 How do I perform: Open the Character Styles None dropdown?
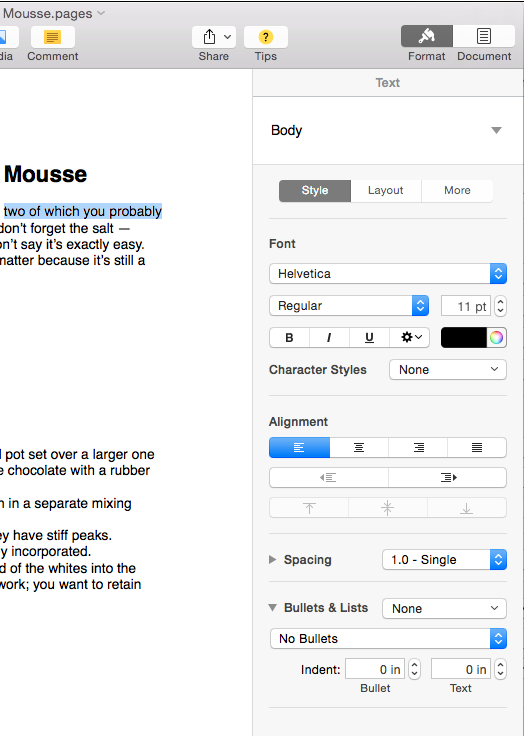(x=448, y=369)
